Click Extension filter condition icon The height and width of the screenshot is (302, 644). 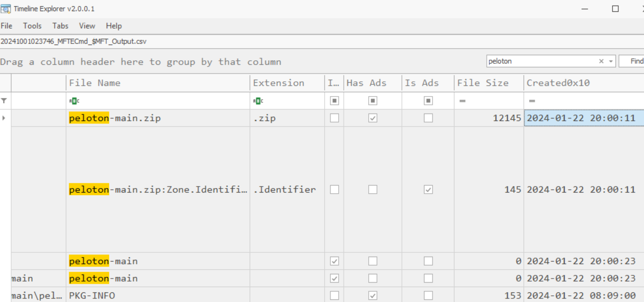[258, 101]
